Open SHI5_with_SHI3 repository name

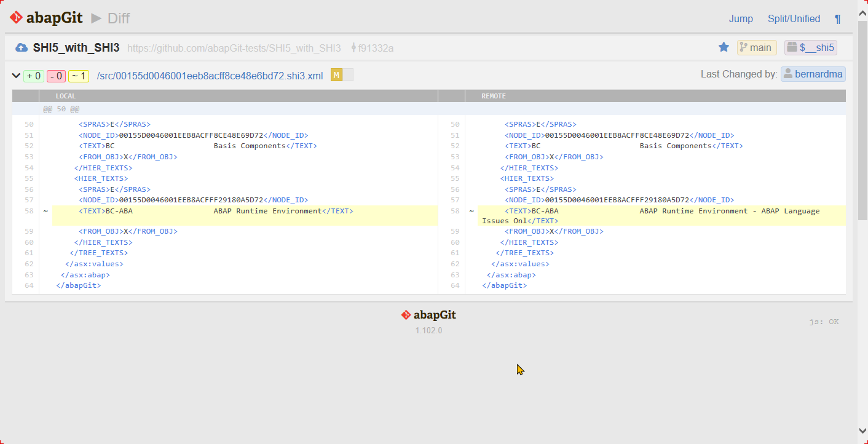76,47
